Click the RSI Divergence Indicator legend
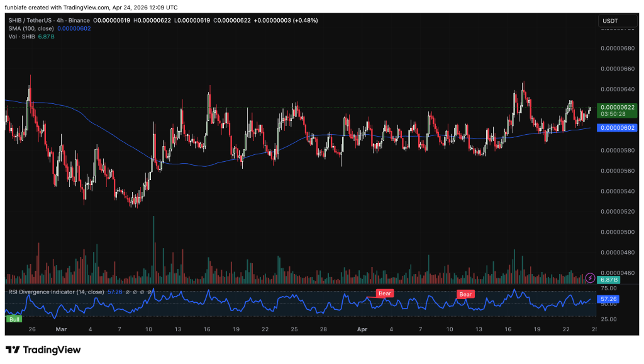The width and height of the screenshot is (644, 364). pos(55,292)
